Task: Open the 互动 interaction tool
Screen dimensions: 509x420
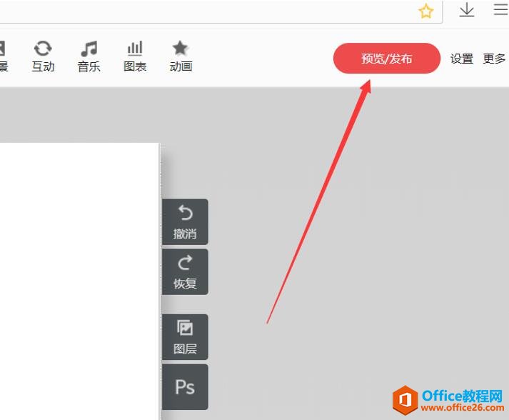Action: point(43,56)
